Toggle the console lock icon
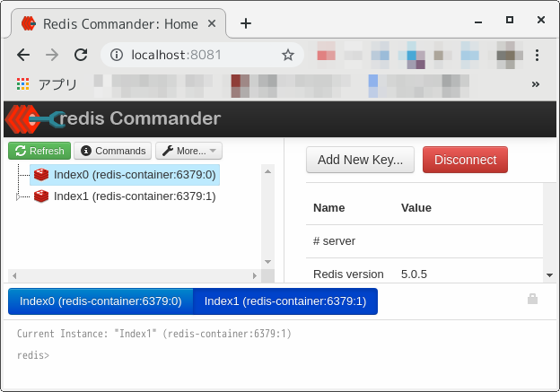560x392 pixels. (x=532, y=300)
